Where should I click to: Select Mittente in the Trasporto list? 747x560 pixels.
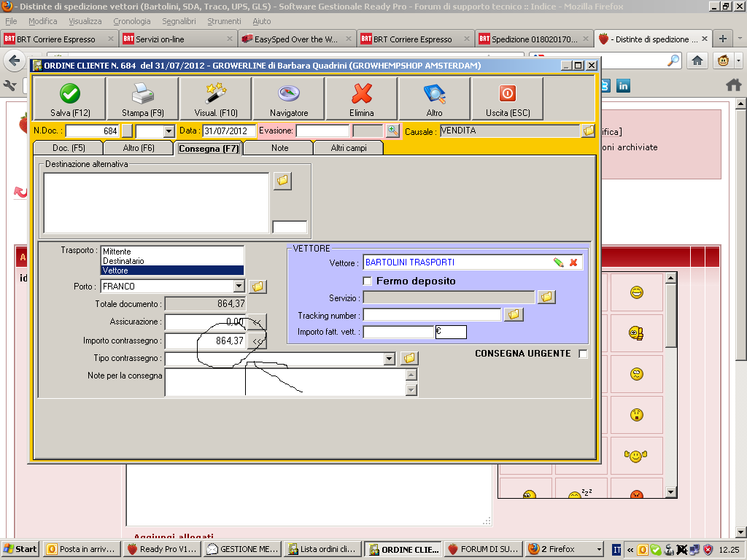(x=172, y=252)
